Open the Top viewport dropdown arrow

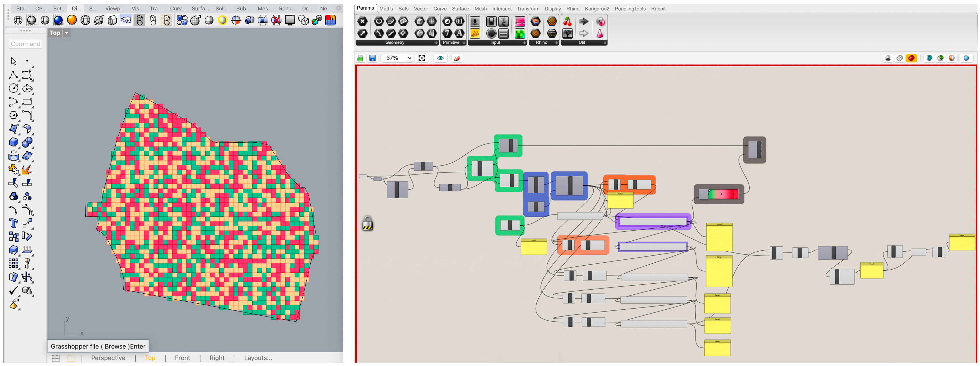[67, 33]
